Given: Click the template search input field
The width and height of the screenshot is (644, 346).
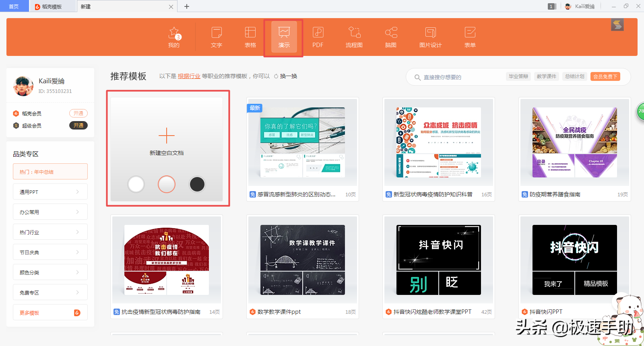Looking at the screenshot, I should (x=459, y=77).
